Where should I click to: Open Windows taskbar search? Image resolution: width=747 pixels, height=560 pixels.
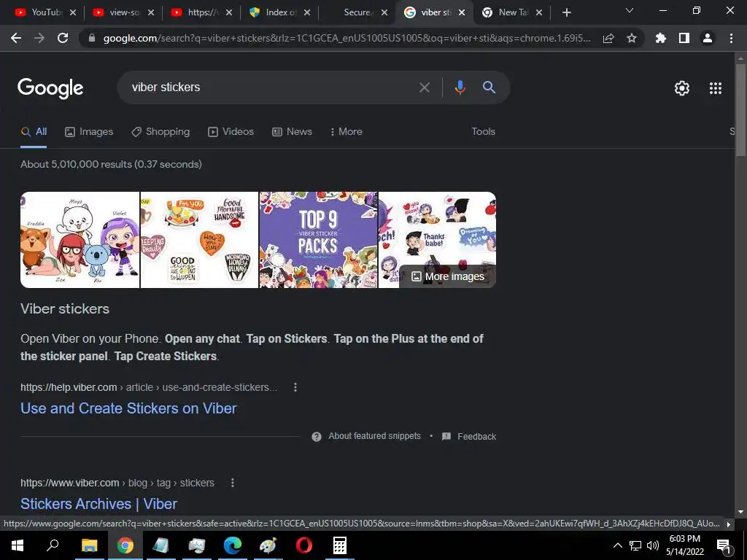(x=53, y=545)
